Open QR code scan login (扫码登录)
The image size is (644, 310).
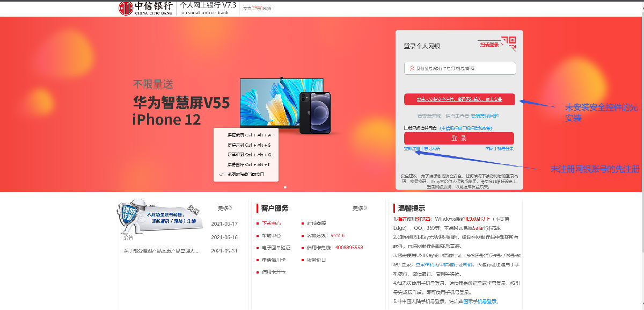click(x=497, y=43)
